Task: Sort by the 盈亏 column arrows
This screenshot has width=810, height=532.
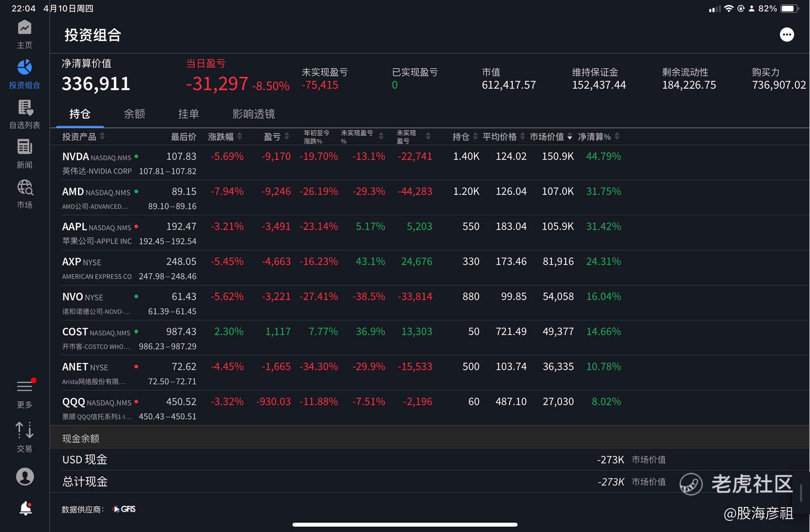Action: point(286,136)
